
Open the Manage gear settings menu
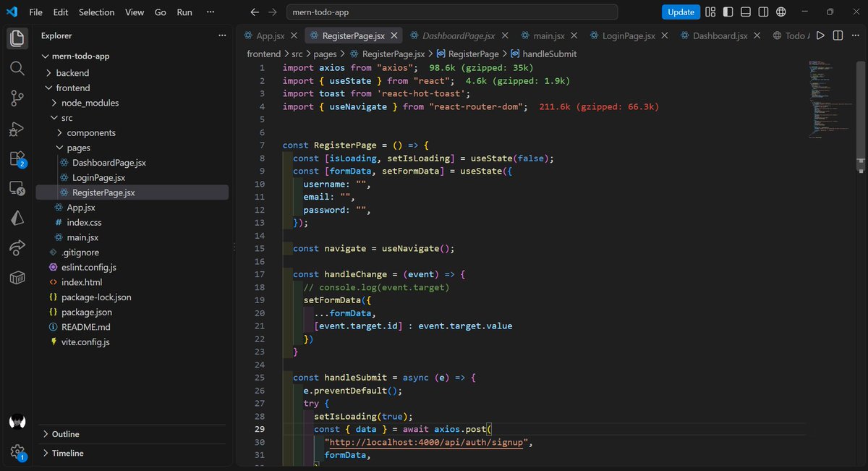coord(17,451)
